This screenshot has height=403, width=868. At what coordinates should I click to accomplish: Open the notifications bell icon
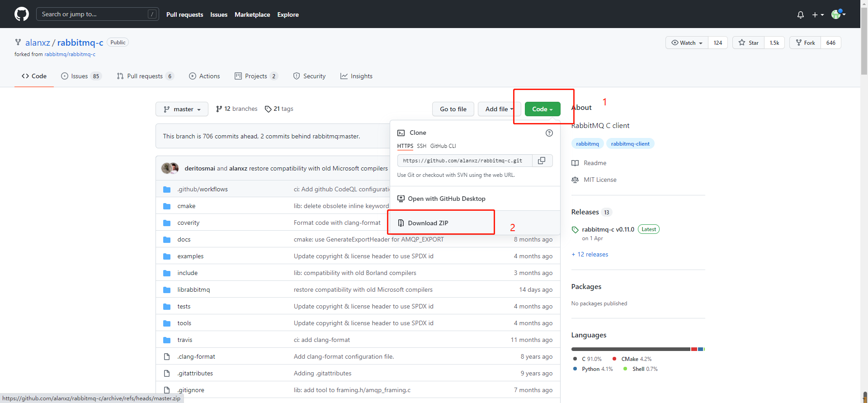(x=801, y=14)
